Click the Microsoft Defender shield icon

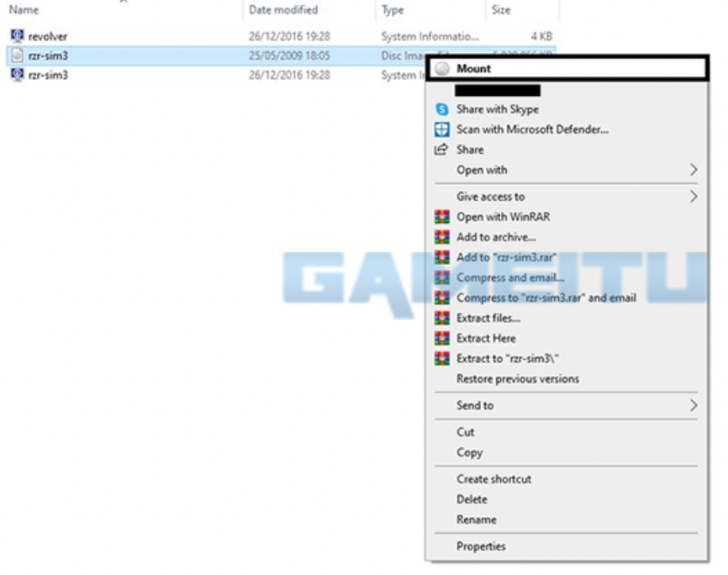(x=442, y=129)
